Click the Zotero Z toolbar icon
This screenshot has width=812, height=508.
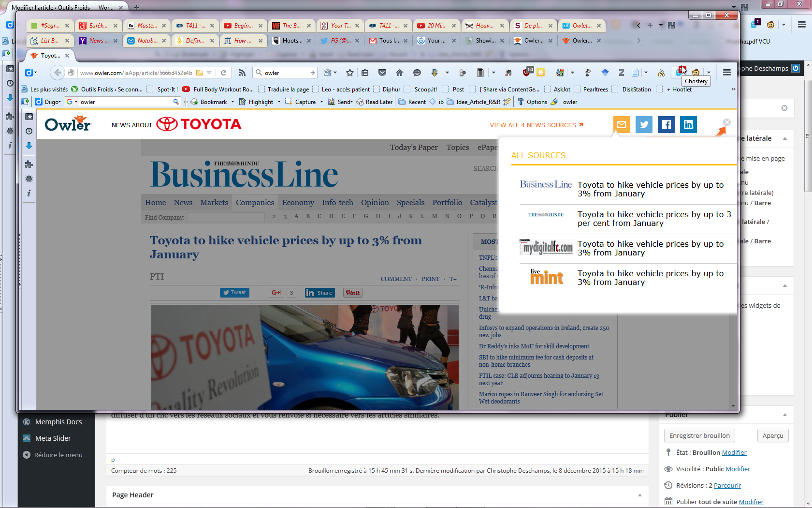pos(622,73)
